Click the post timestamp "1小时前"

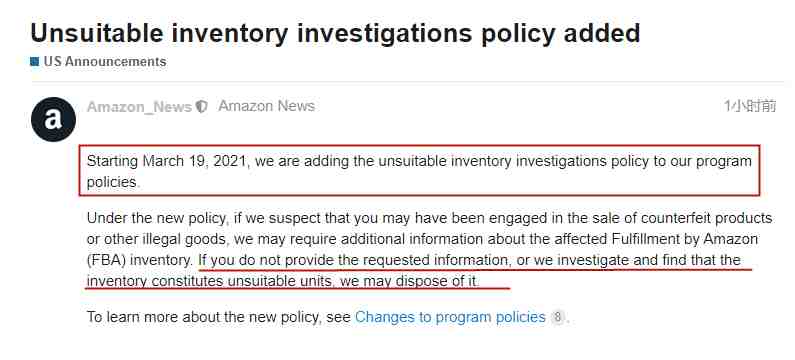[750, 106]
